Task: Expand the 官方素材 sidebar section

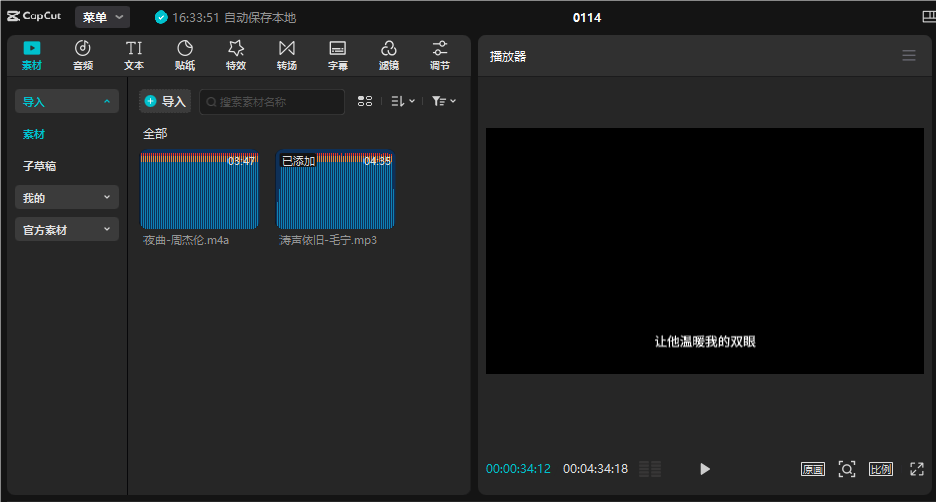Action: pyautogui.click(x=67, y=230)
